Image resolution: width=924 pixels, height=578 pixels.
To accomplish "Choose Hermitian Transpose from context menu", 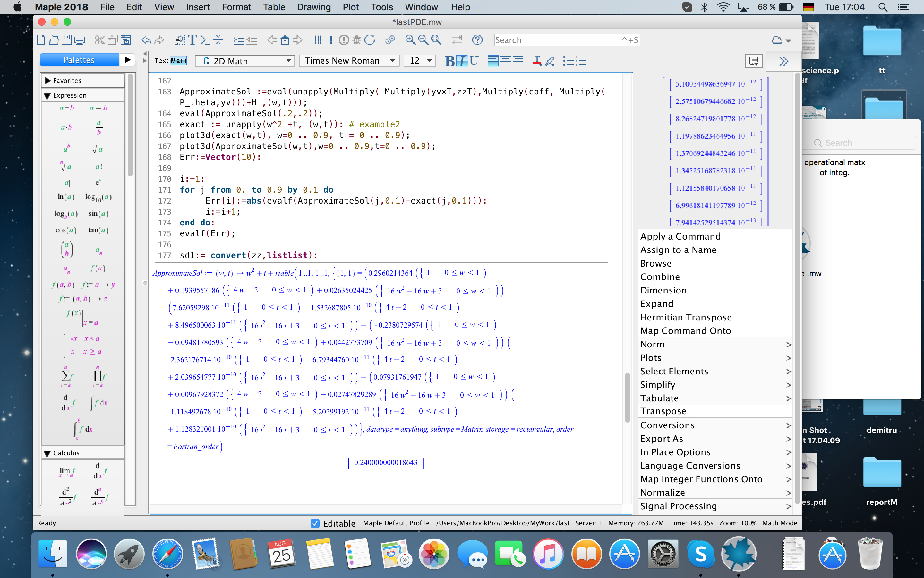I will (x=686, y=317).
